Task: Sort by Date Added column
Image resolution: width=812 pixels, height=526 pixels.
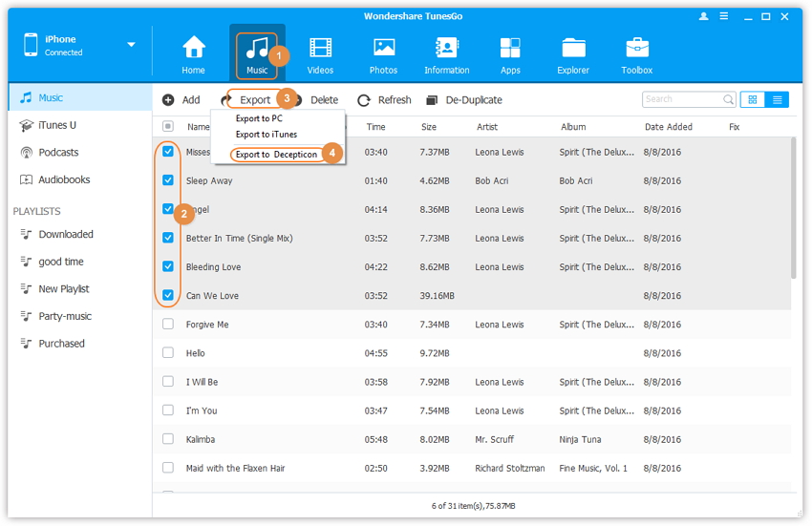Action: (x=668, y=127)
